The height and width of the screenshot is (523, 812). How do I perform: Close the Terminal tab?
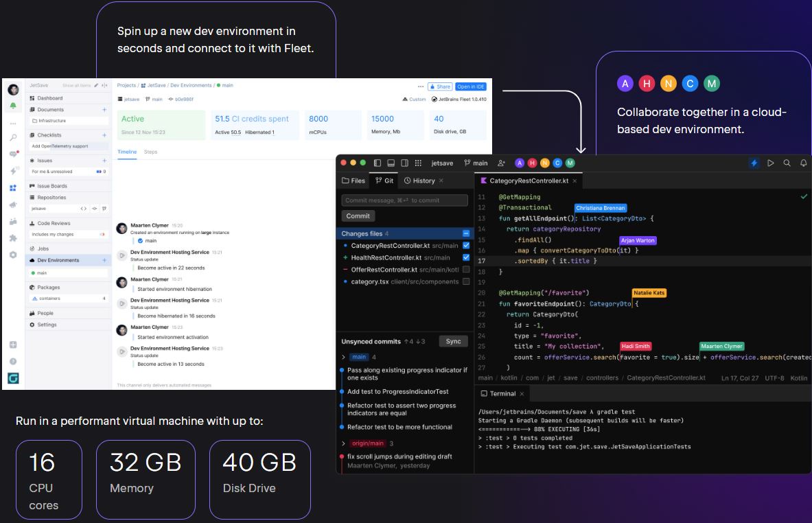(522, 394)
